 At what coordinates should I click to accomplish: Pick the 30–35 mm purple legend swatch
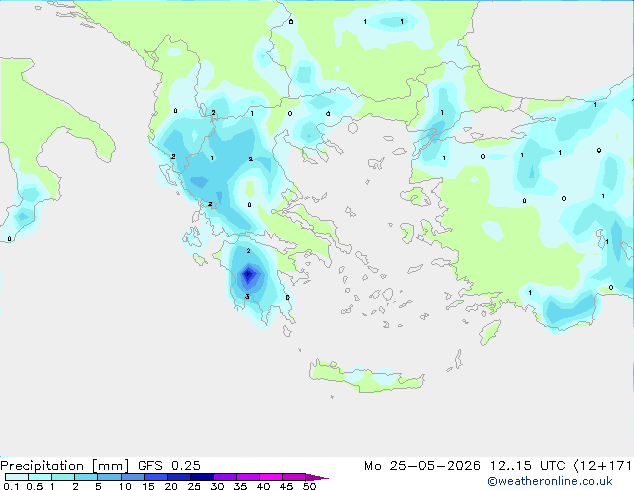pyautogui.click(x=225, y=477)
